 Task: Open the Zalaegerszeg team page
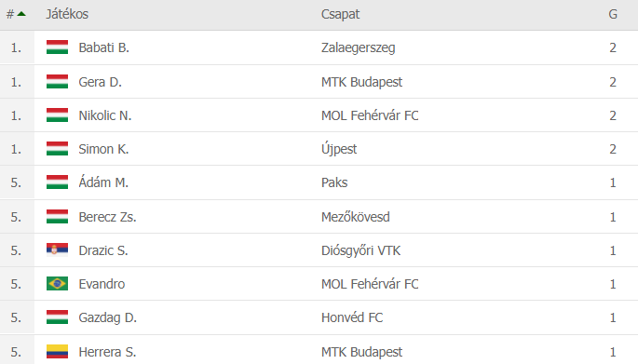pos(358,48)
